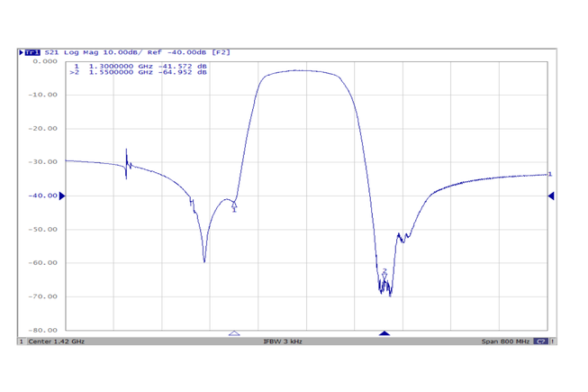Click the right reference level arrow

pyautogui.click(x=551, y=196)
